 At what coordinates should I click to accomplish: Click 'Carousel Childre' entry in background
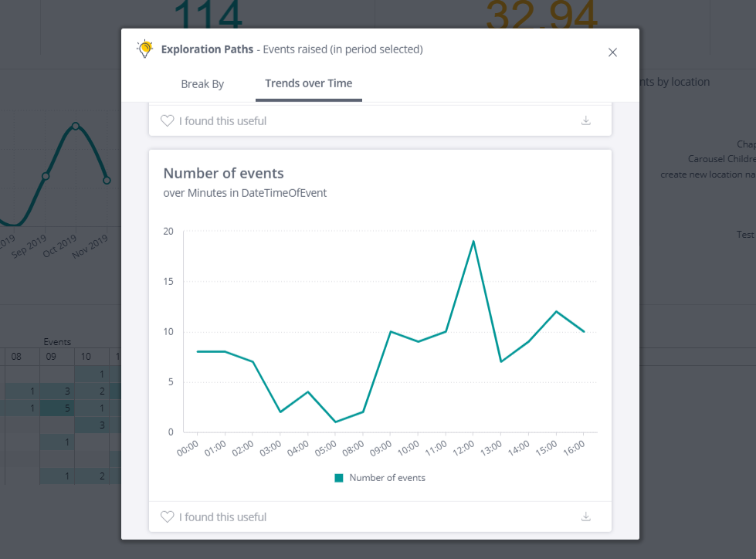[x=721, y=159]
